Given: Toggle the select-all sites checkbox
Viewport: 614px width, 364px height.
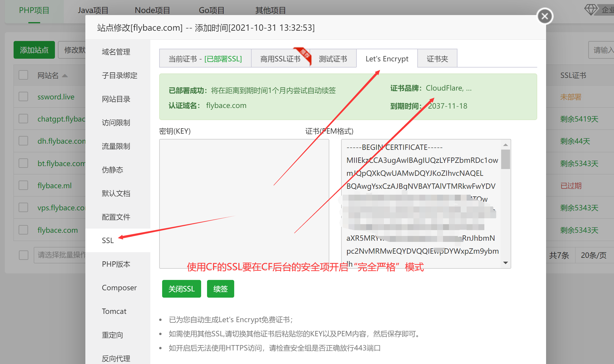Looking at the screenshot, I should click(x=23, y=75).
